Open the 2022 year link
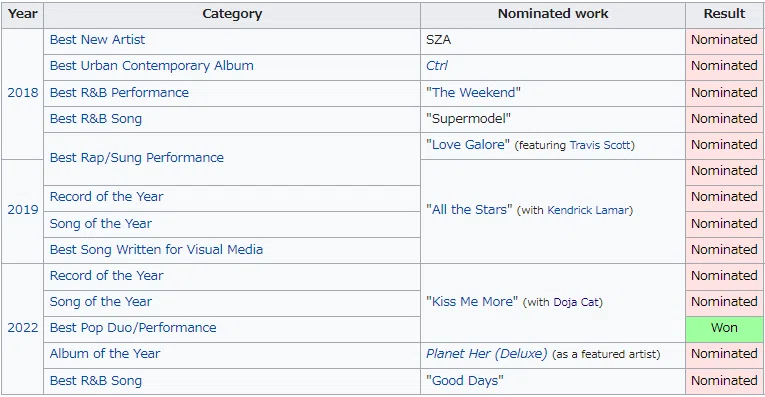 point(22,328)
